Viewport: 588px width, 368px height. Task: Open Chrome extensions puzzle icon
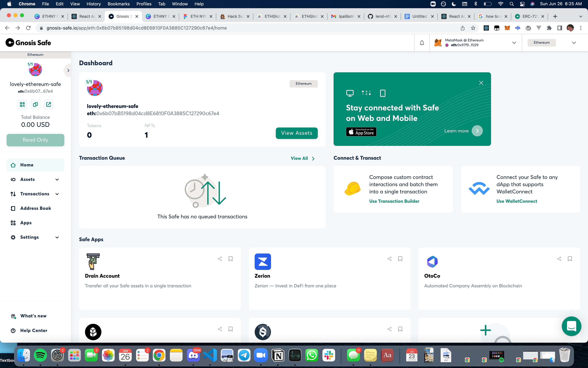tap(549, 28)
